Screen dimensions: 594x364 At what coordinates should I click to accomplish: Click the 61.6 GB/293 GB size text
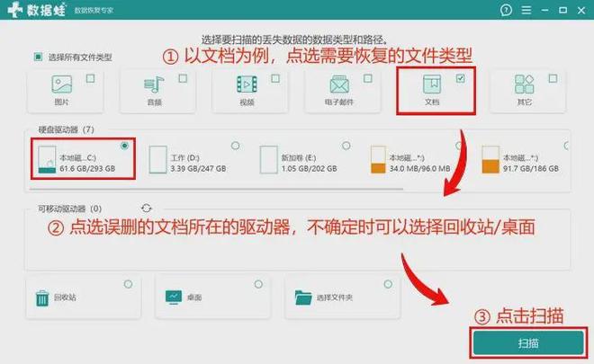pos(87,168)
